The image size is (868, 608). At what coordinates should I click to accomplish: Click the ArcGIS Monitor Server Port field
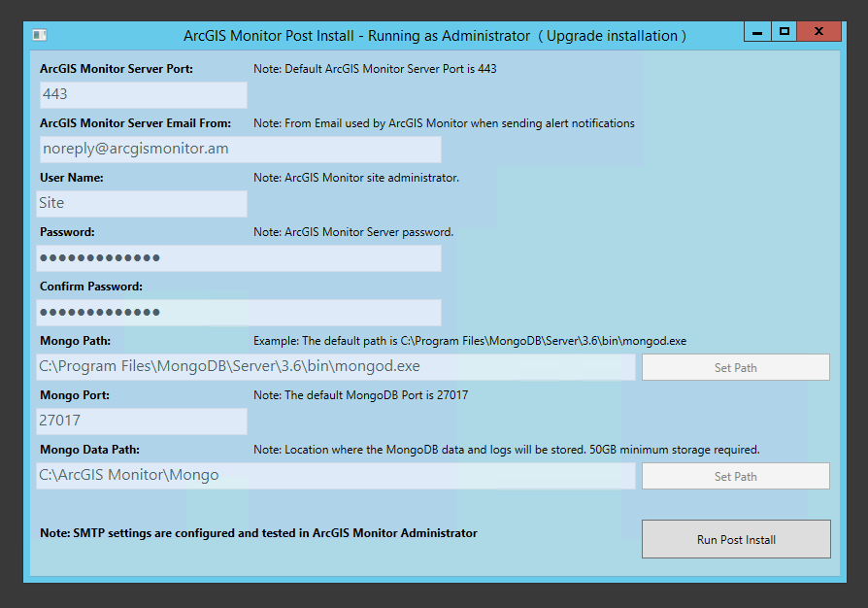point(144,94)
